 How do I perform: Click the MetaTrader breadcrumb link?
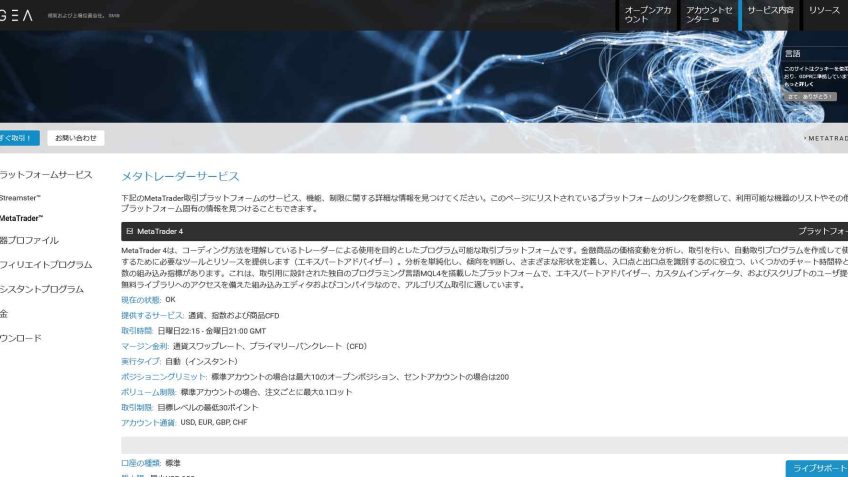826,138
